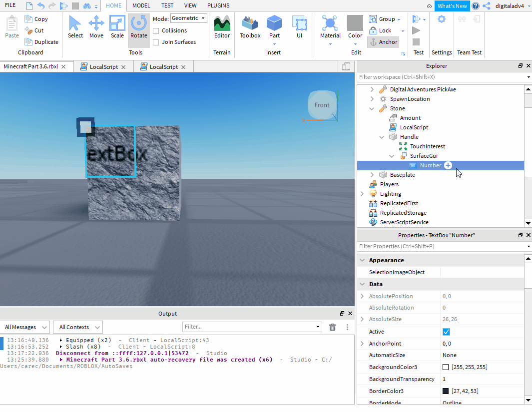Clear output with trash icon
The image size is (532, 412).
coord(333,327)
